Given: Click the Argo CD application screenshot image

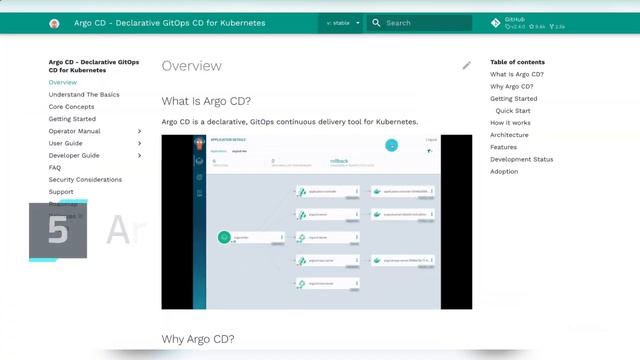Looking at the screenshot, I should (x=317, y=222).
